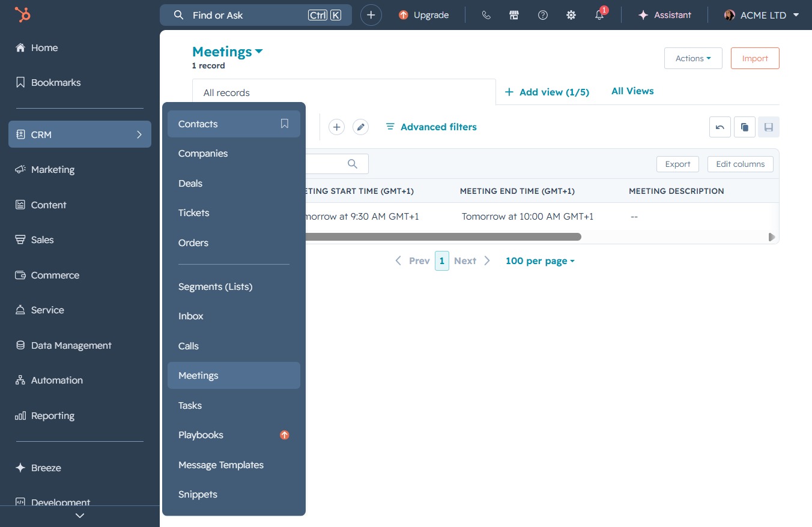812x527 pixels.
Task: Go to Home in the sidebar
Action: point(80,48)
